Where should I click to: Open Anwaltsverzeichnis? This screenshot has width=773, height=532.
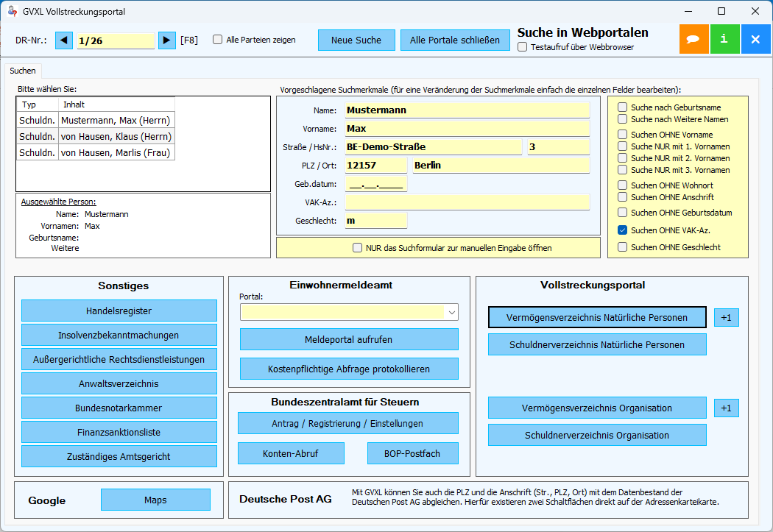click(119, 383)
